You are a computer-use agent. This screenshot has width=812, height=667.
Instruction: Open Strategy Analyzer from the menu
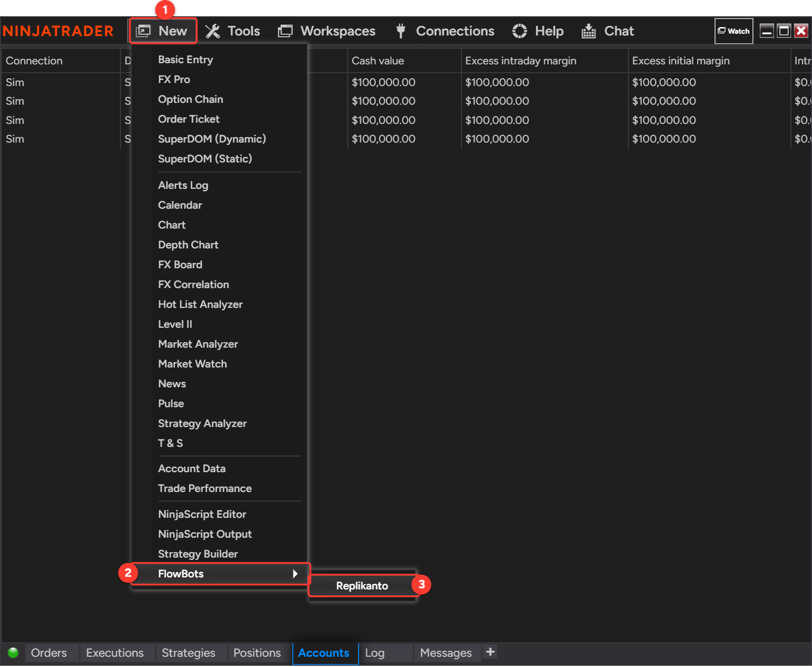click(x=202, y=423)
